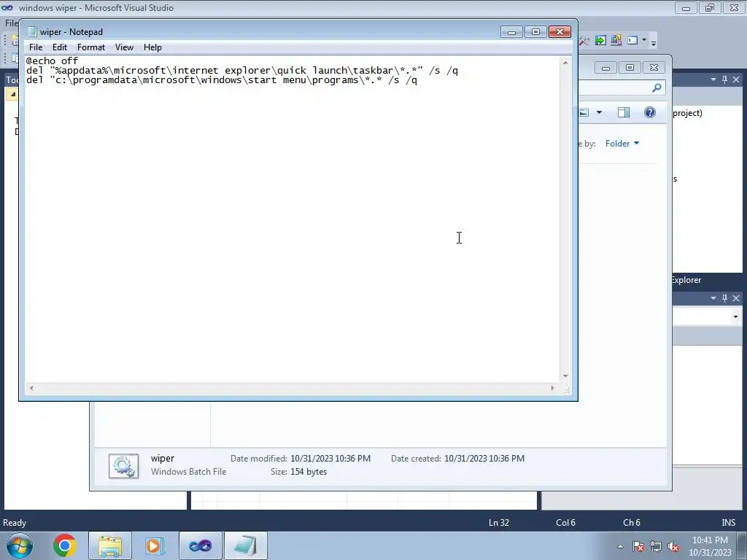
Task: Launch Google Chrome from the taskbar
Action: tap(65, 545)
